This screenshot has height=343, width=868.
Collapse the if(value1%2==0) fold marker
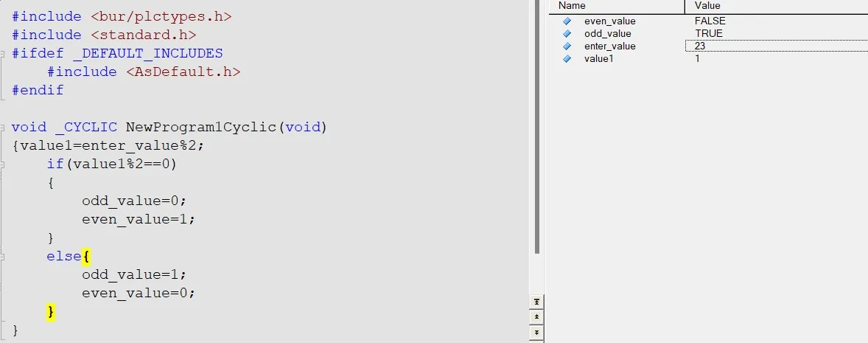pos(4,164)
